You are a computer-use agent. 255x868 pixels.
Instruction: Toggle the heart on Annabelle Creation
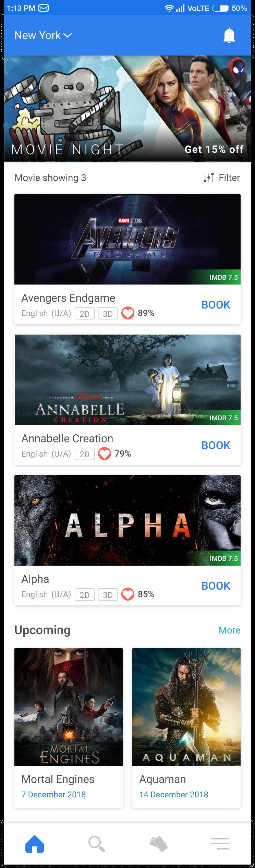(x=105, y=454)
